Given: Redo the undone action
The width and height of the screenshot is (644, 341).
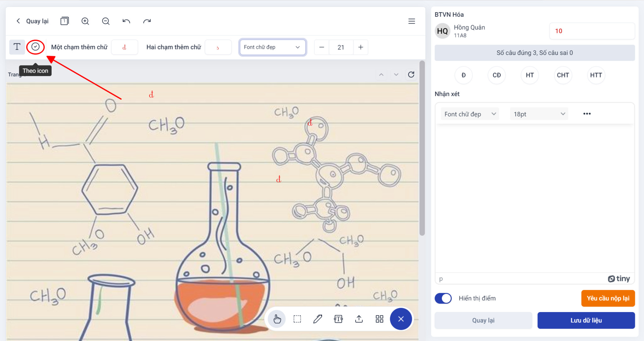Looking at the screenshot, I should tap(147, 21).
